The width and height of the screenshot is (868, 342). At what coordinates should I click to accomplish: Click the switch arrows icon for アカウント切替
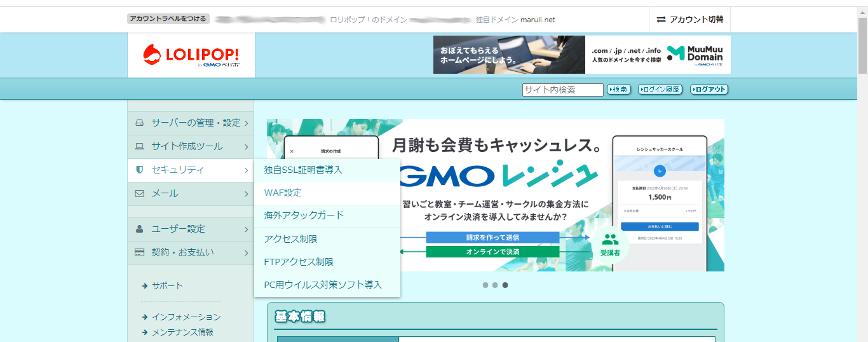click(661, 20)
